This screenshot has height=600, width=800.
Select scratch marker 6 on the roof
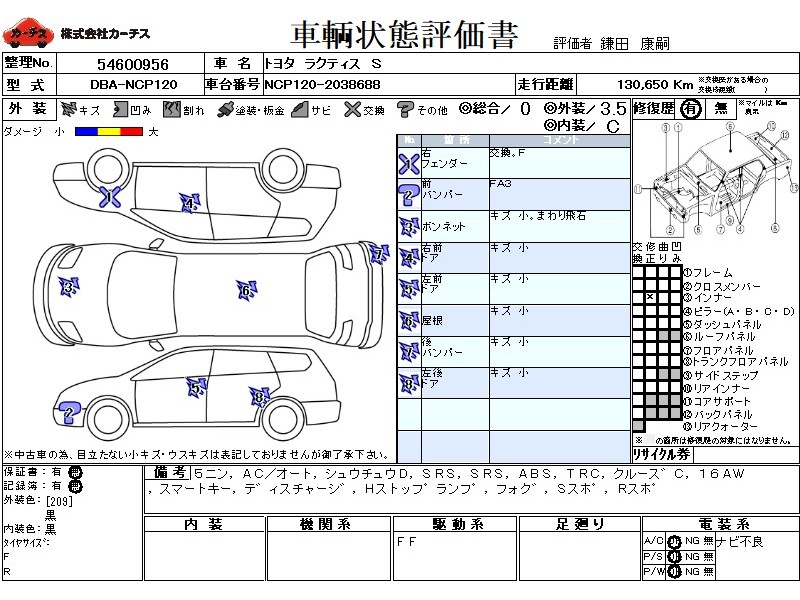[x=247, y=290]
